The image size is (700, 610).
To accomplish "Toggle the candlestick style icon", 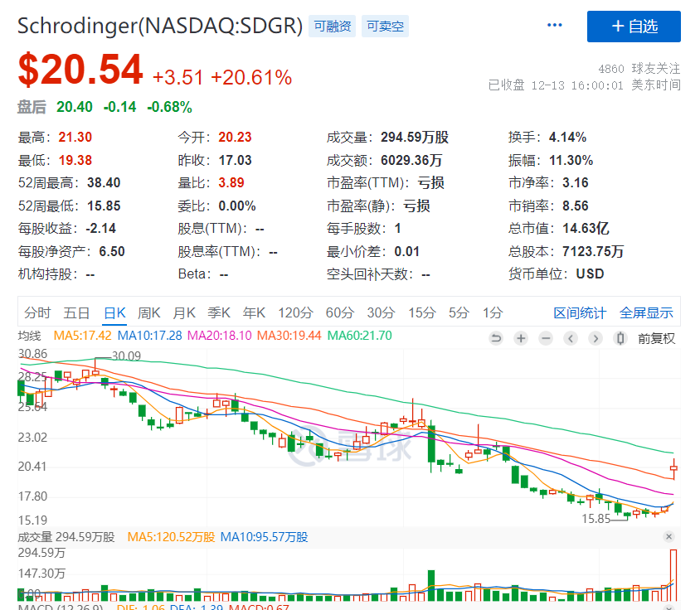I will coord(620,339).
